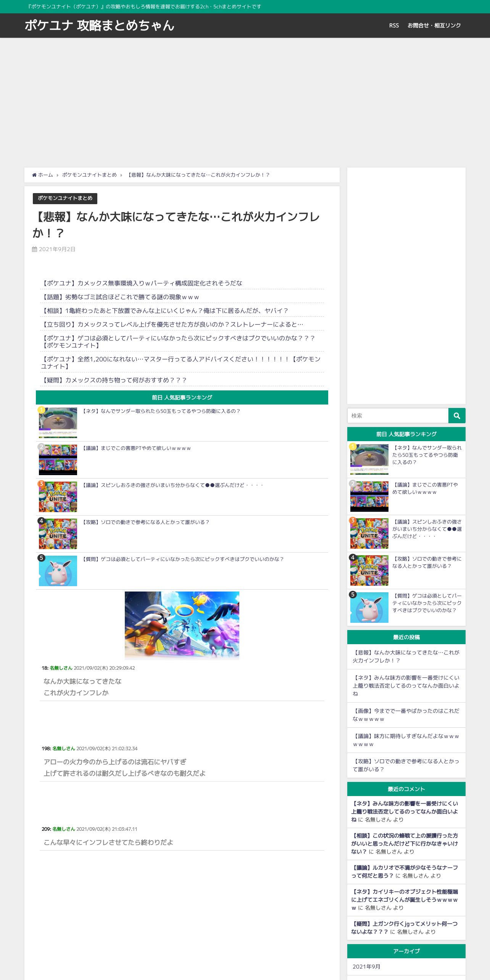Open sidebar ranking title ゲコは必須として
The width and height of the screenshot is (490, 980).
pos(427,603)
